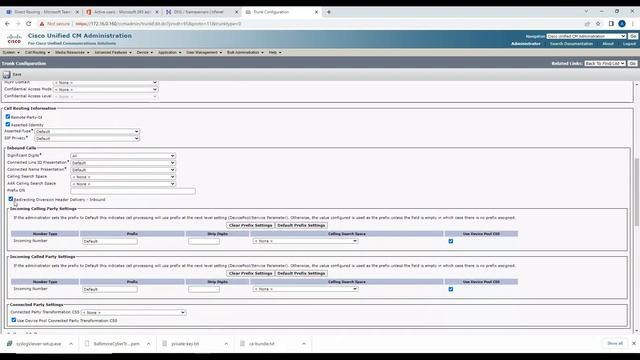Screen dimensions: 640x360
Task: Open the Bulk Administration menu
Action: point(245,52)
